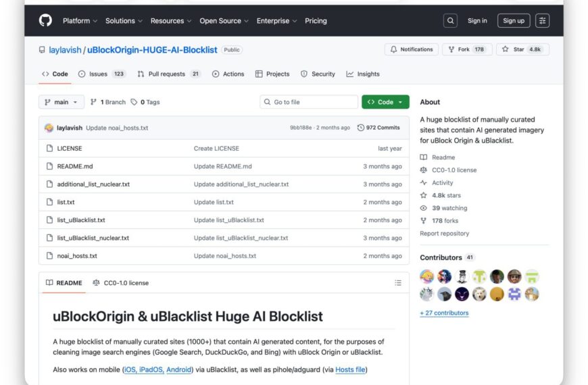Click the eye icon next to 39 watching
The image size is (588, 385).
[423, 208]
